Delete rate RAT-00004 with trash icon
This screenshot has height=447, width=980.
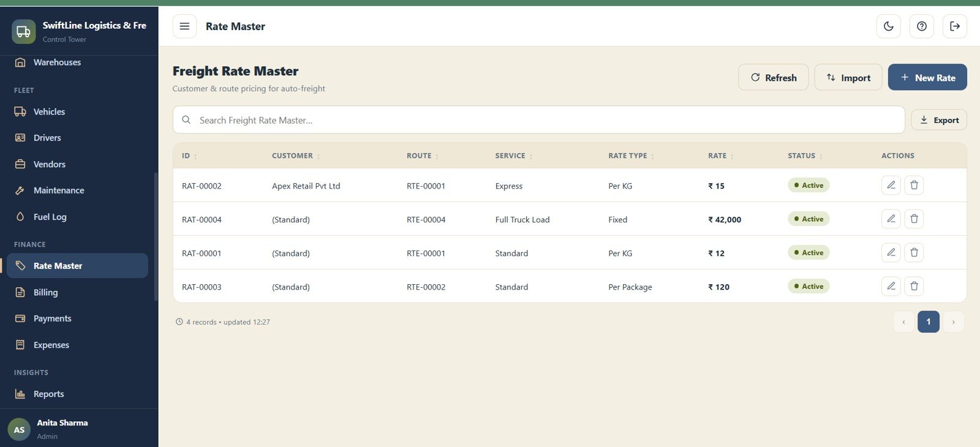914,219
